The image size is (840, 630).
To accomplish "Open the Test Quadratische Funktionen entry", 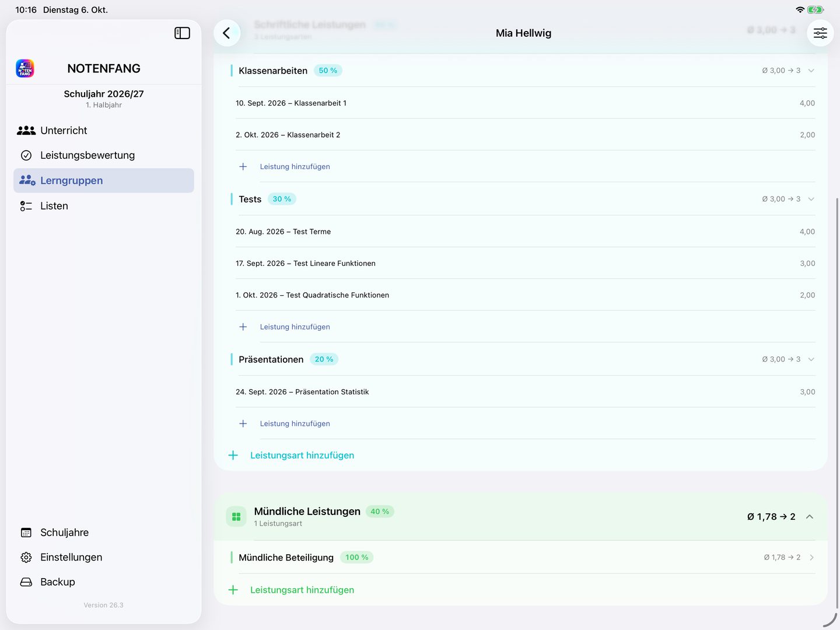I will 526,295.
